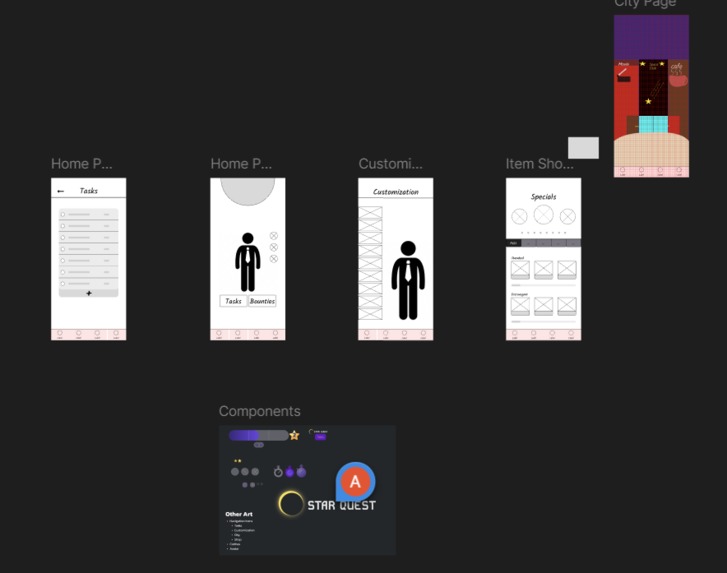
Task: Click the purple progress bar in Components
Action: coord(258,435)
